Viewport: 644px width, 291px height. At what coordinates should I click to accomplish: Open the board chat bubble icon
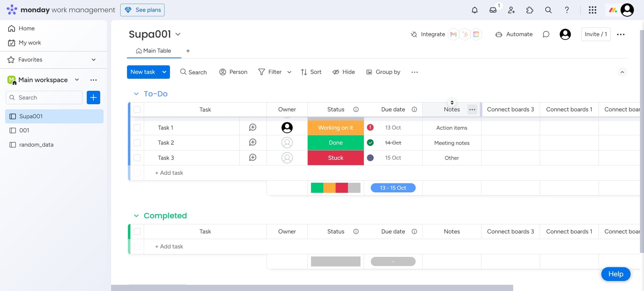point(546,34)
